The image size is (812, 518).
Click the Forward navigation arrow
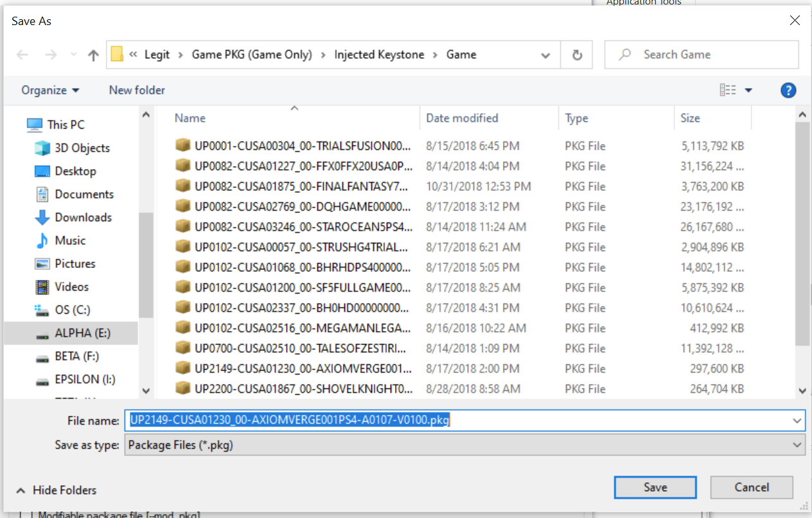[x=51, y=55]
